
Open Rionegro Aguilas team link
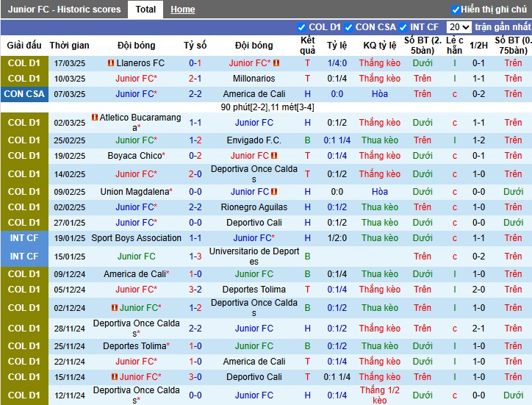click(x=254, y=207)
